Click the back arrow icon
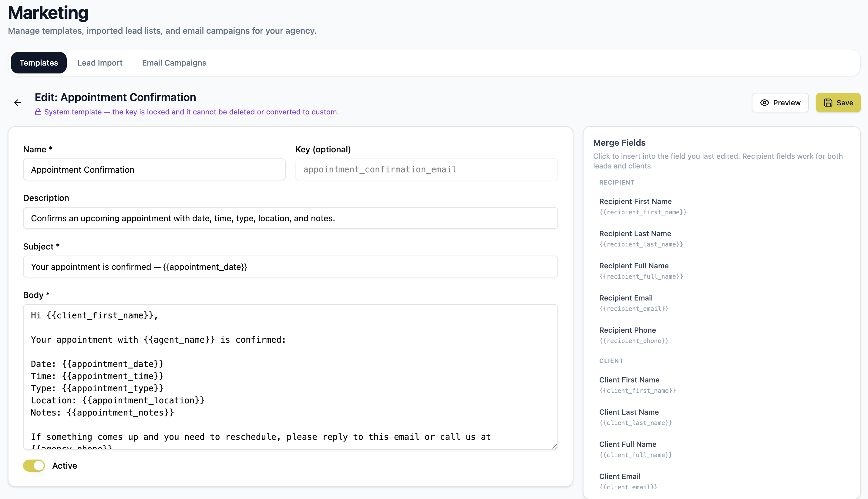 coord(18,103)
